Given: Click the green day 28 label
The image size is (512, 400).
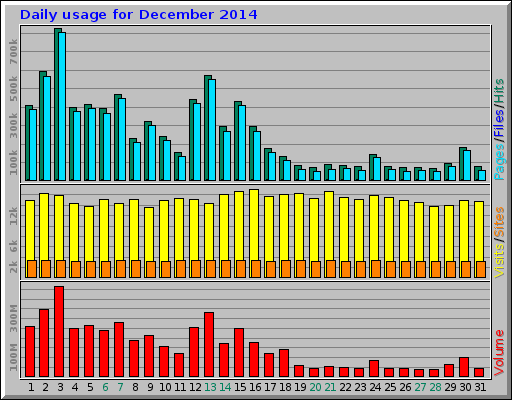Looking at the screenshot, I should (435, 387).
